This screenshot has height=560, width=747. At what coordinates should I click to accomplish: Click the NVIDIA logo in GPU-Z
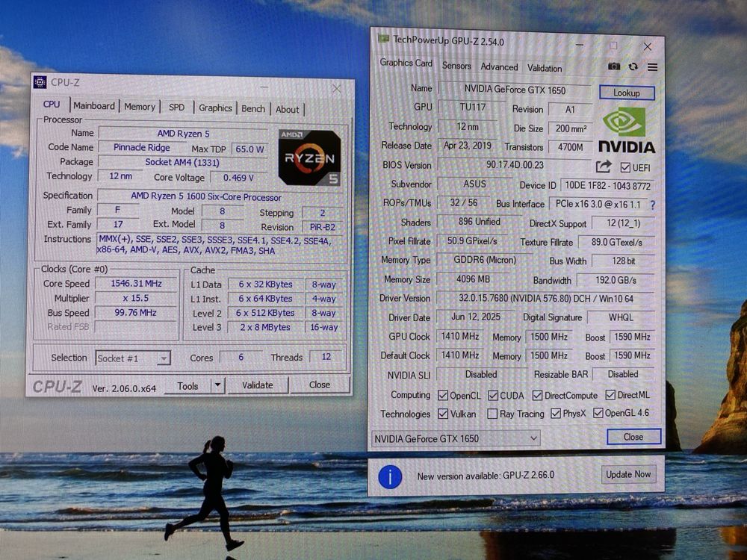[x=627, y=129]
